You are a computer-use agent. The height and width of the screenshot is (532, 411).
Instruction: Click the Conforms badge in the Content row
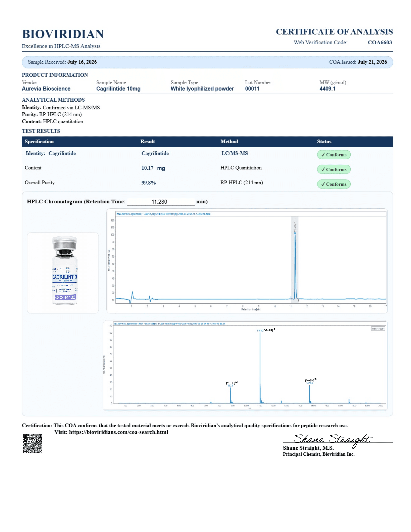334,170
